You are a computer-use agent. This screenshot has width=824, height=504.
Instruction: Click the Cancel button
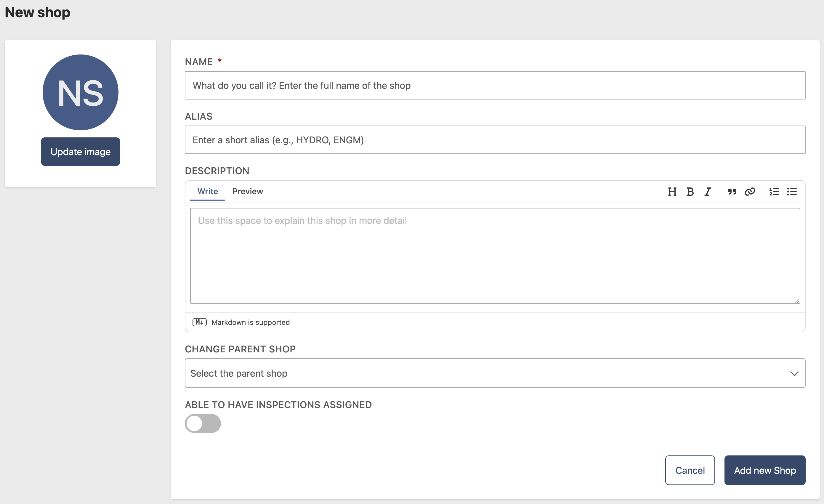pyautogui.click(x=690, y=470)
